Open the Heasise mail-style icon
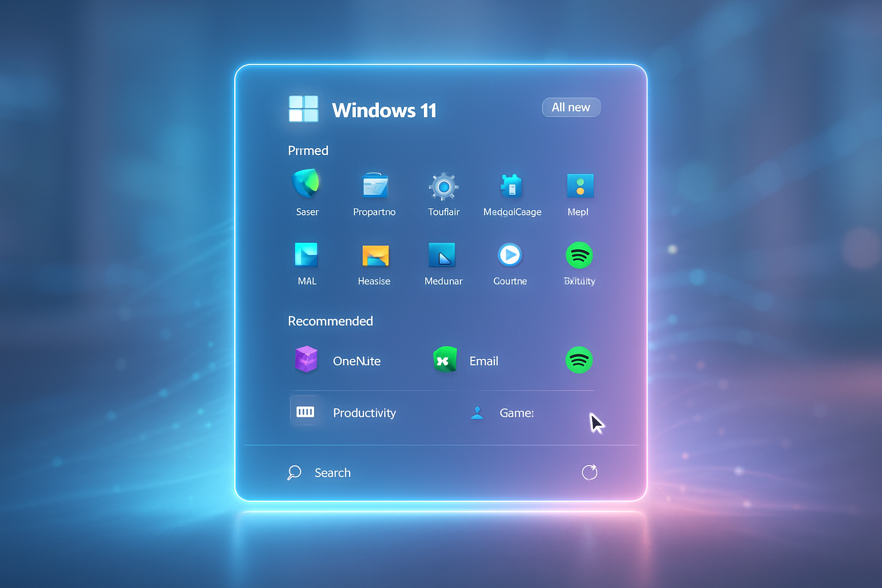The height and width of the screenshot is (588, 882). [375, 256]
